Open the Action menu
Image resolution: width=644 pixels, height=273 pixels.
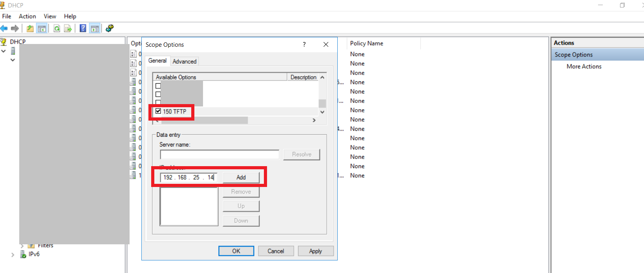27,16
